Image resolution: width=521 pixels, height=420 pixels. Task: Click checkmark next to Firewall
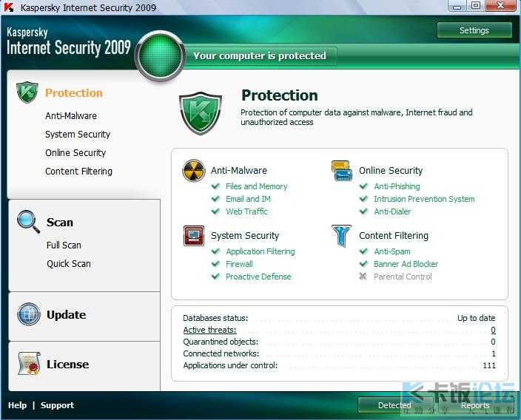[x=215, y=264]
